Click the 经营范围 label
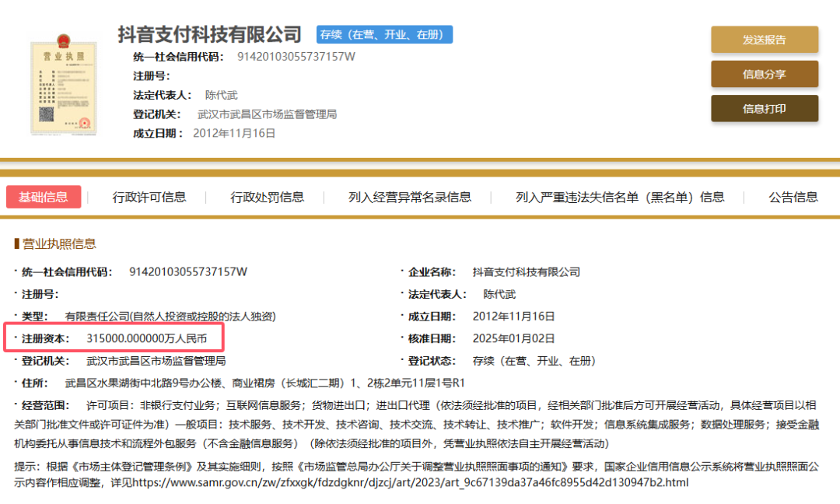Screen dimensions: 840x504 coord(46,405)
